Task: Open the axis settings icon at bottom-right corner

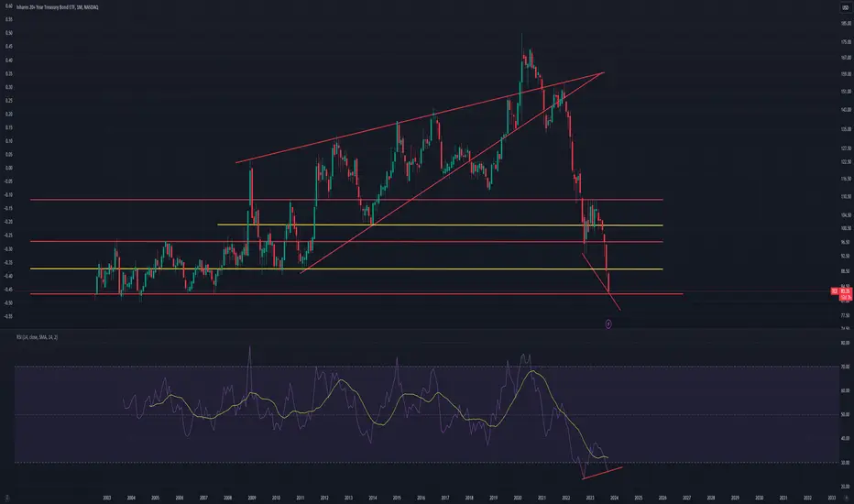Action: 846,497
